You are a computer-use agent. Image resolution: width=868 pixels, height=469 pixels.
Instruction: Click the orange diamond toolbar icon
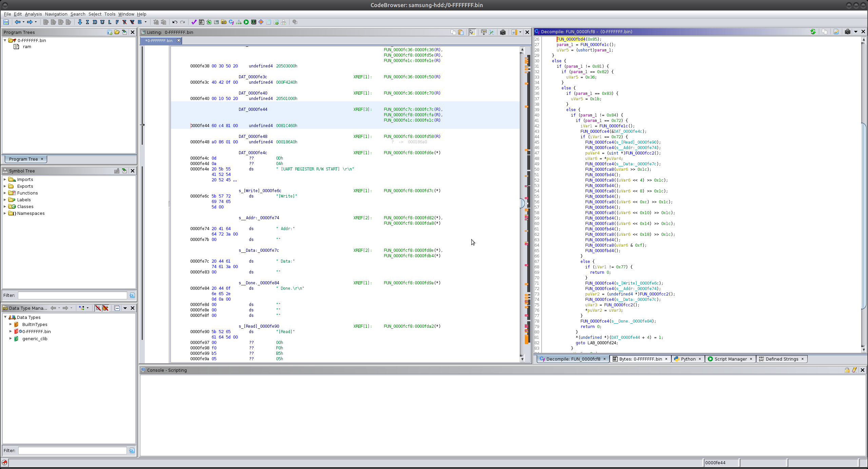[261, 22]
